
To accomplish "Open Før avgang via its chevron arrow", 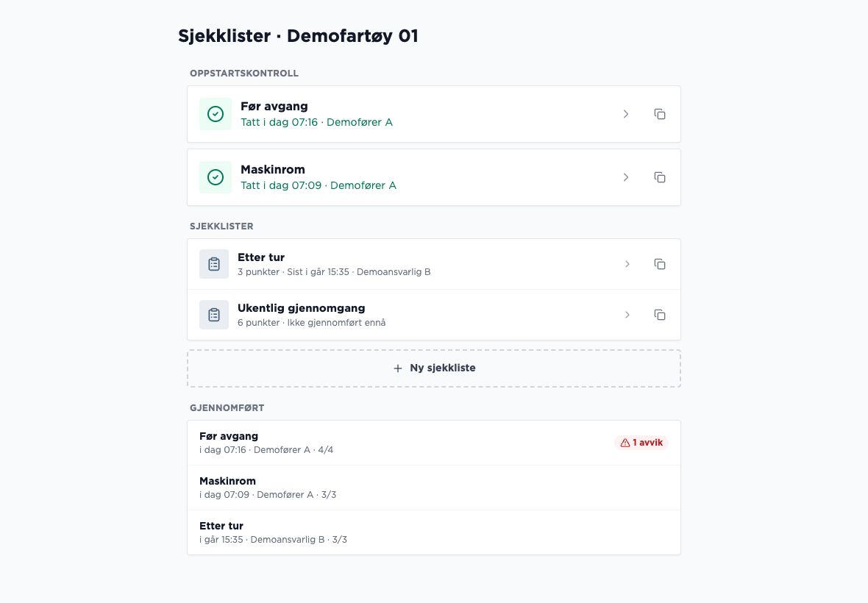I will [626, 114].
